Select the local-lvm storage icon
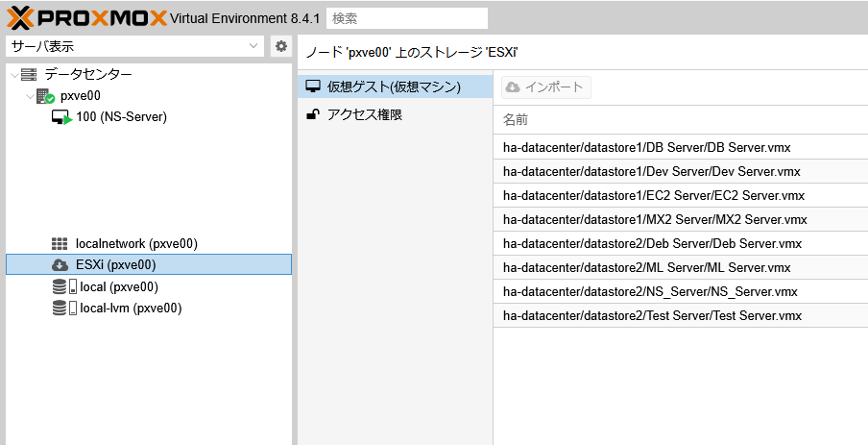The image size is (868, 445). point(63,308)
